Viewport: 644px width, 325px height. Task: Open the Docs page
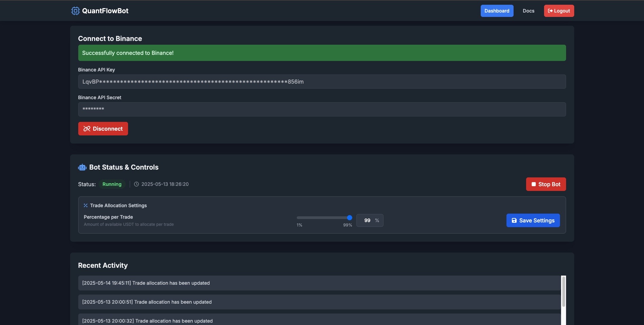(528, 10)
